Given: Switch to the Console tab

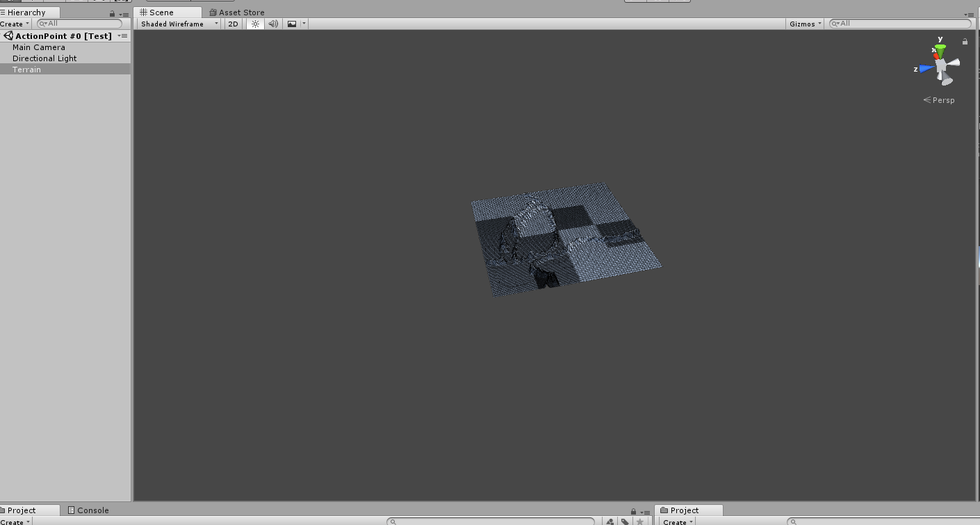Looking at the screenshot, I should tap(88, 510).
